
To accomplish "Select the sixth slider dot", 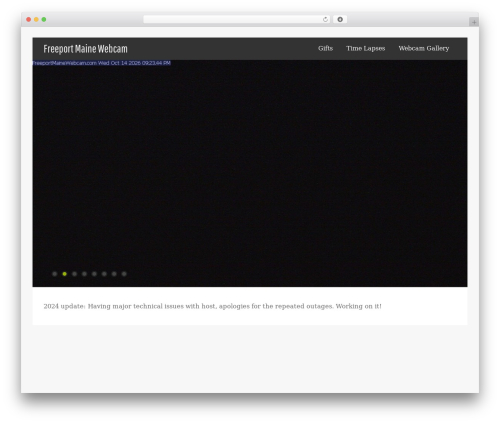I will (104, 274).
